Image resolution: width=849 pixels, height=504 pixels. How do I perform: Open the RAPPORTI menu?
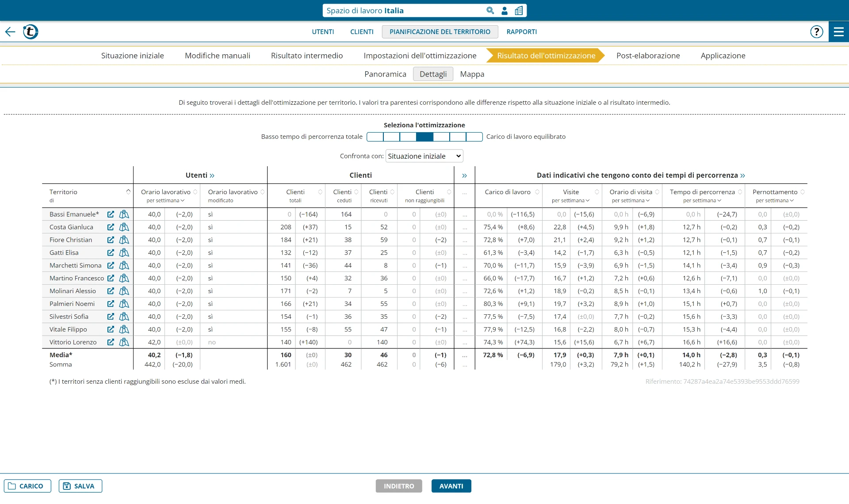click(x=522, y=32)
